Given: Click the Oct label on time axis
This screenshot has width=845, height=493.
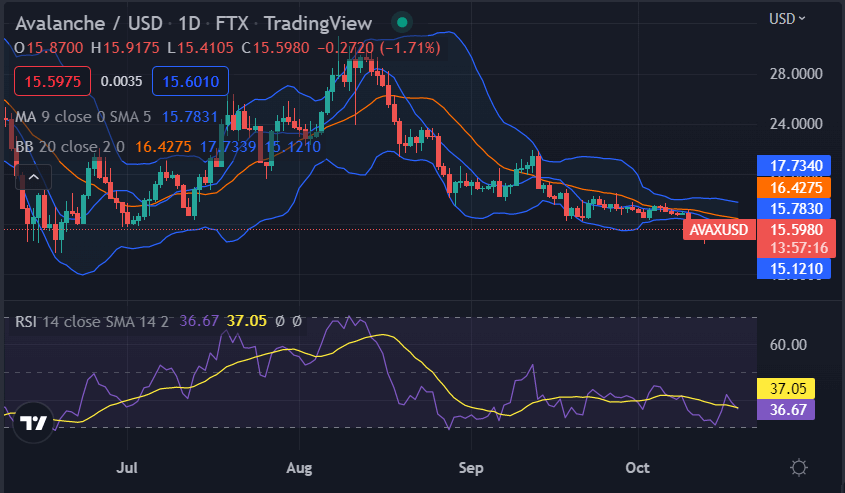Looking at the screenshot, I should coord(638,467).
